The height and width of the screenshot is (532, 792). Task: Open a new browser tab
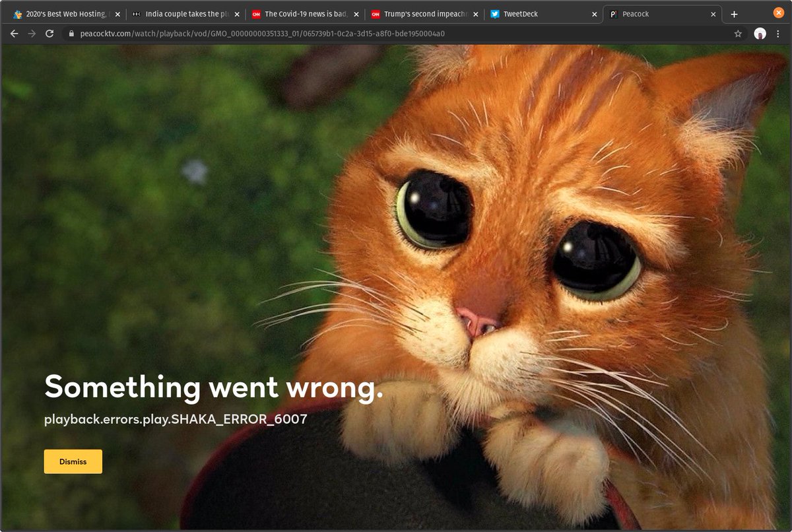735,13
